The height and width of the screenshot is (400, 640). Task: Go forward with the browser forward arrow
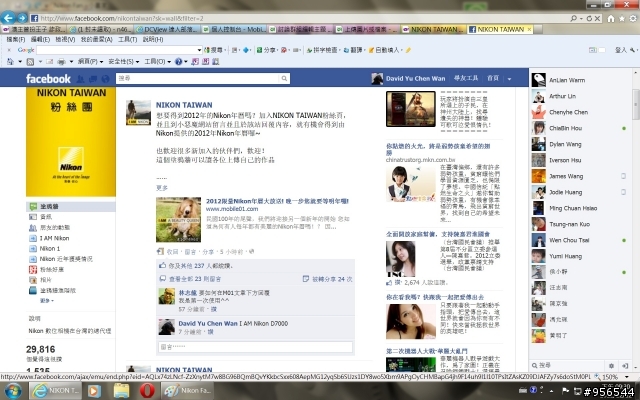coord(22,18)
